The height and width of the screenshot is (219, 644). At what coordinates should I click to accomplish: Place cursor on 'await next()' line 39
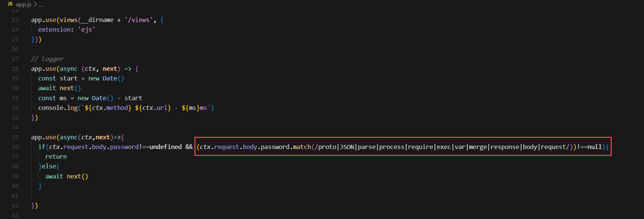coord(66,177)
